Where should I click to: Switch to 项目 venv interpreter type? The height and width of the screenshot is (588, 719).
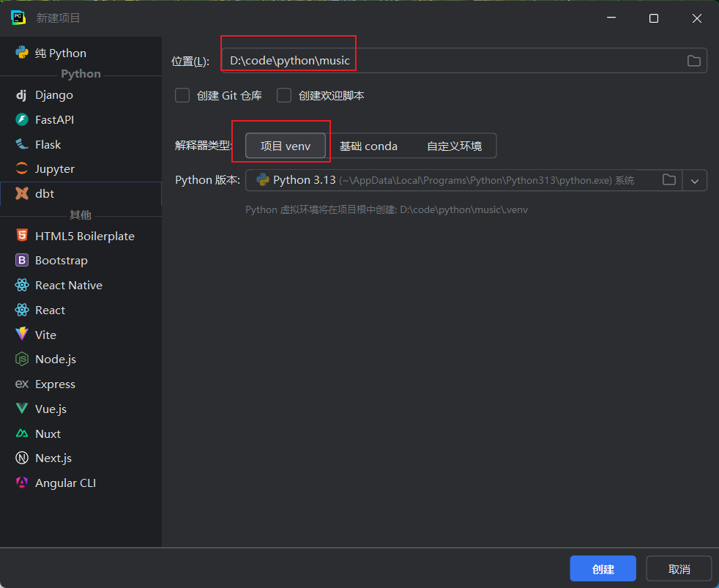[x=286, y=146]
